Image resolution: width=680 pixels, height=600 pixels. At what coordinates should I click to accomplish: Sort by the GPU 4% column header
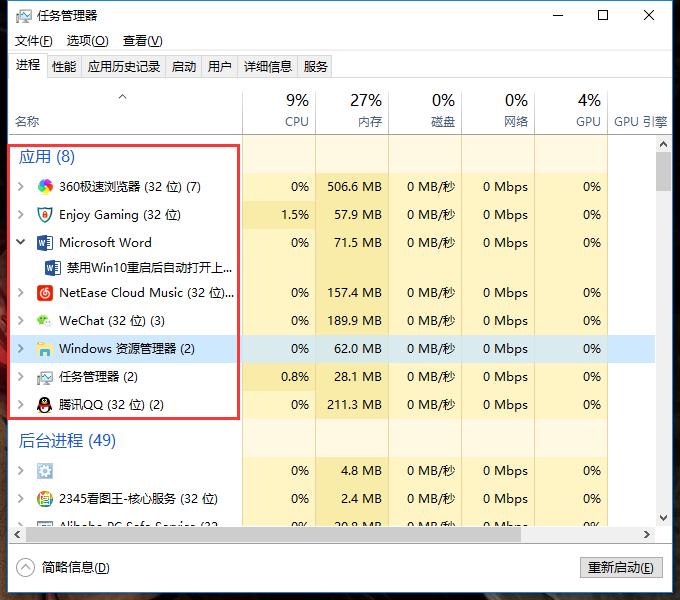(x=571, y=112)
